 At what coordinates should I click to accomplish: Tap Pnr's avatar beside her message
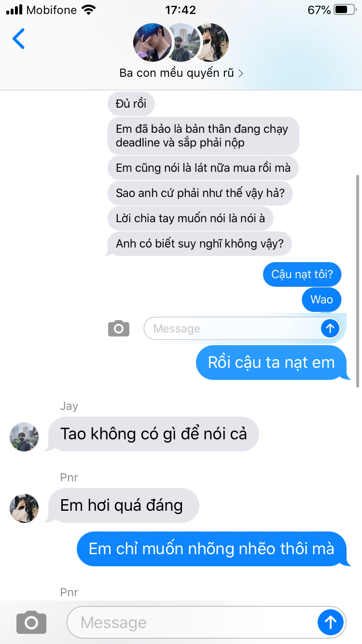24,508
